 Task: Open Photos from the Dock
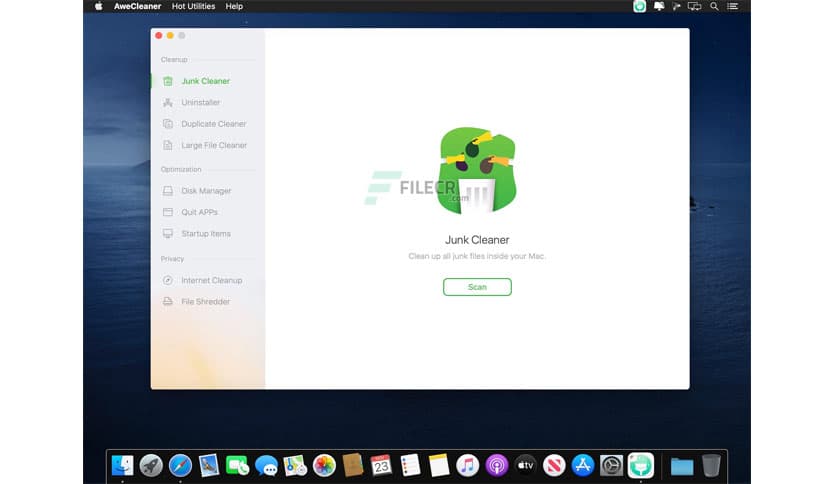click(324, 465)
